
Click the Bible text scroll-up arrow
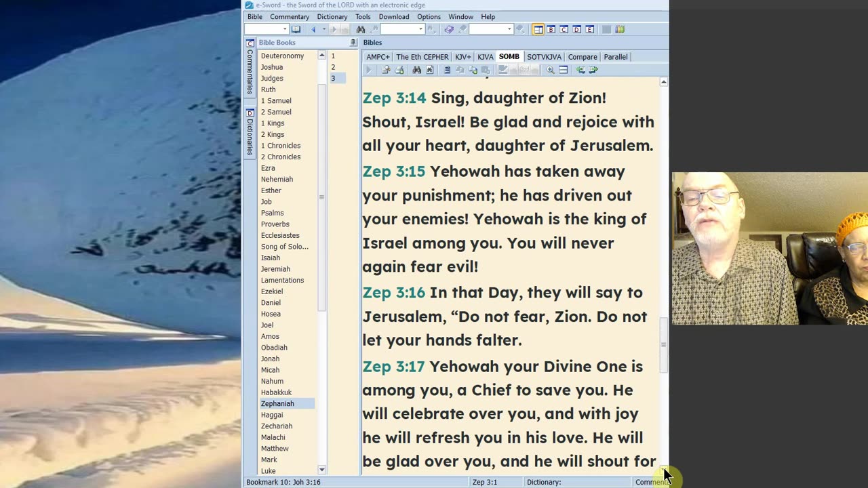663,82
